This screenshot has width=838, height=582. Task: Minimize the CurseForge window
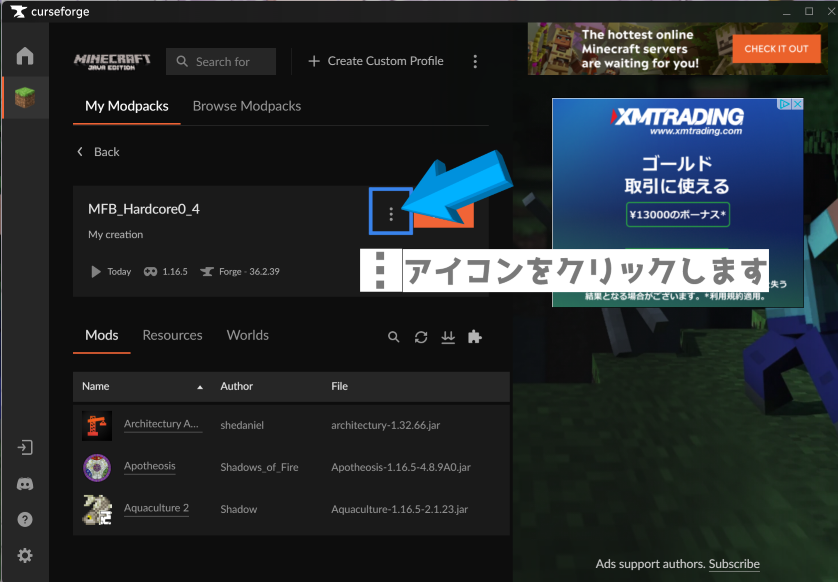coord(787,12)
